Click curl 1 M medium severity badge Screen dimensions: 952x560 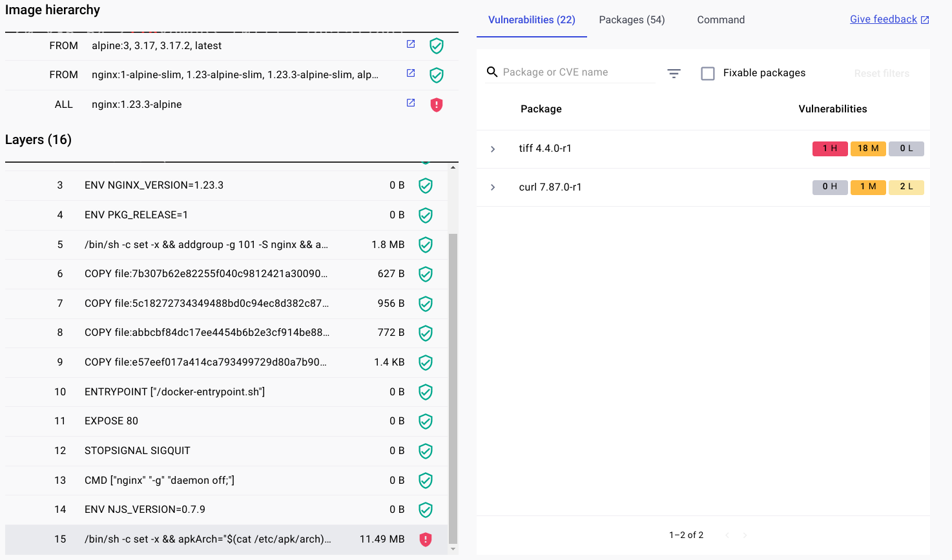[868, 187]
